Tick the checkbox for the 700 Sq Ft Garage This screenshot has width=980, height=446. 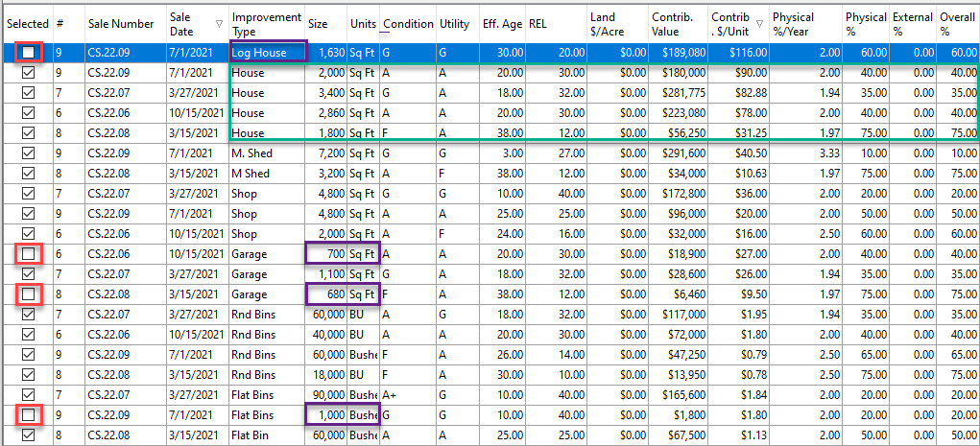(x=28, y=253)
